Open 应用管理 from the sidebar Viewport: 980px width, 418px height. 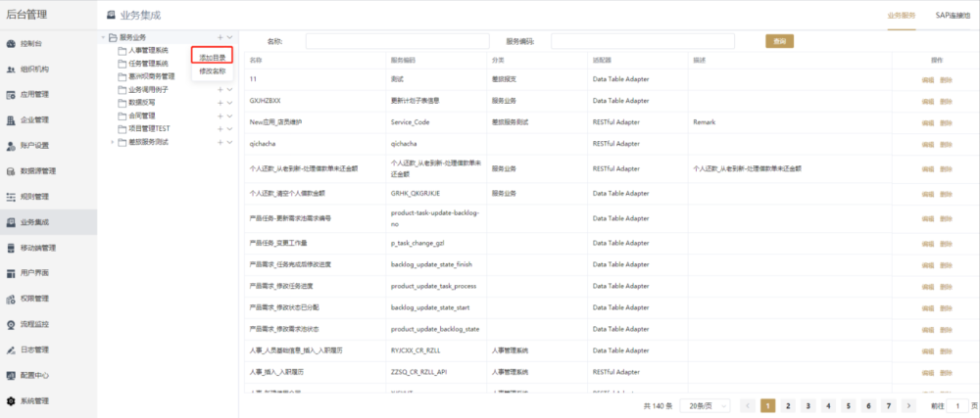11,95
